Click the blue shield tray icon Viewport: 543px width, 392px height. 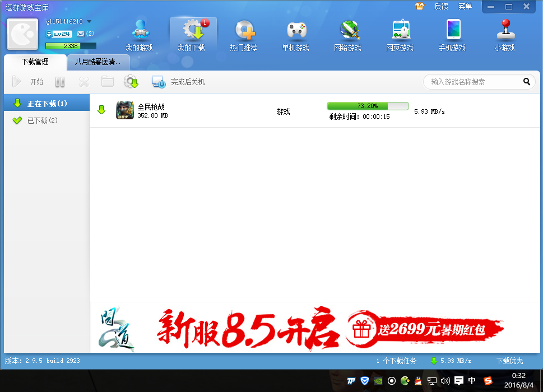tap(365, 381)
